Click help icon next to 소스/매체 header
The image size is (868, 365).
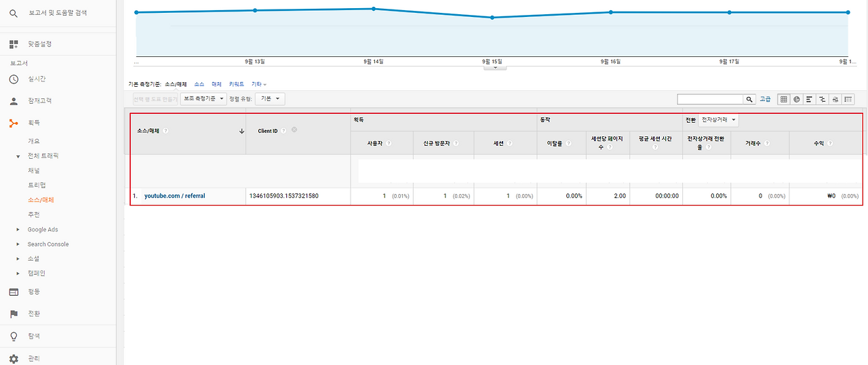pos(165,131)
